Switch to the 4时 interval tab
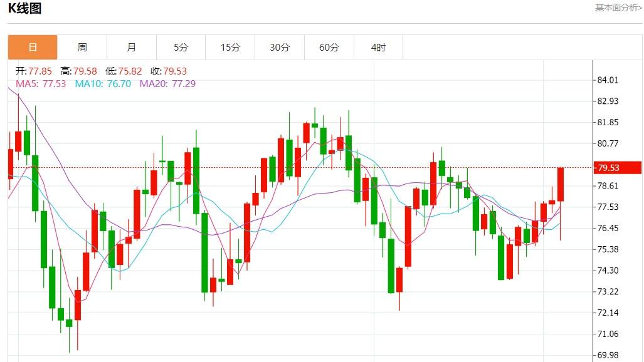The image size is (644, 362). click(378, 48)
